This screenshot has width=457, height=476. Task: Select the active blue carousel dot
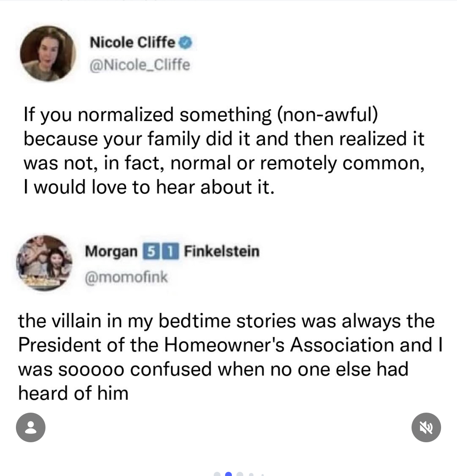point(228,474)
